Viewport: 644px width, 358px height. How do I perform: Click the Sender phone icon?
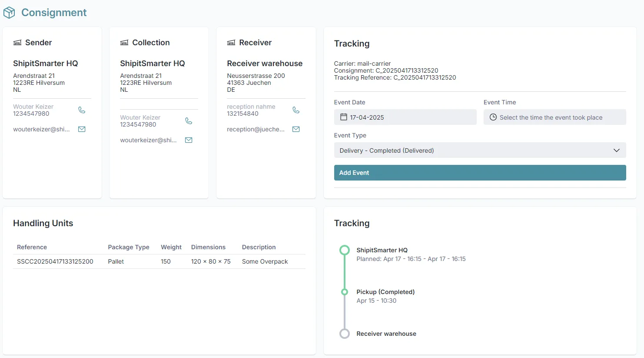pyautogui.click(x=82, y=110)
